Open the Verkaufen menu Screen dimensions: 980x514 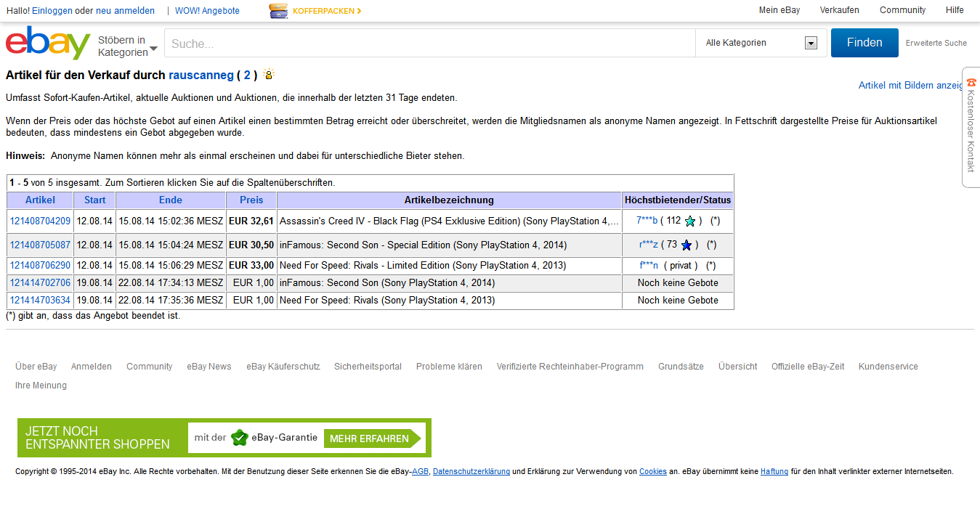[x=840, y=10]
